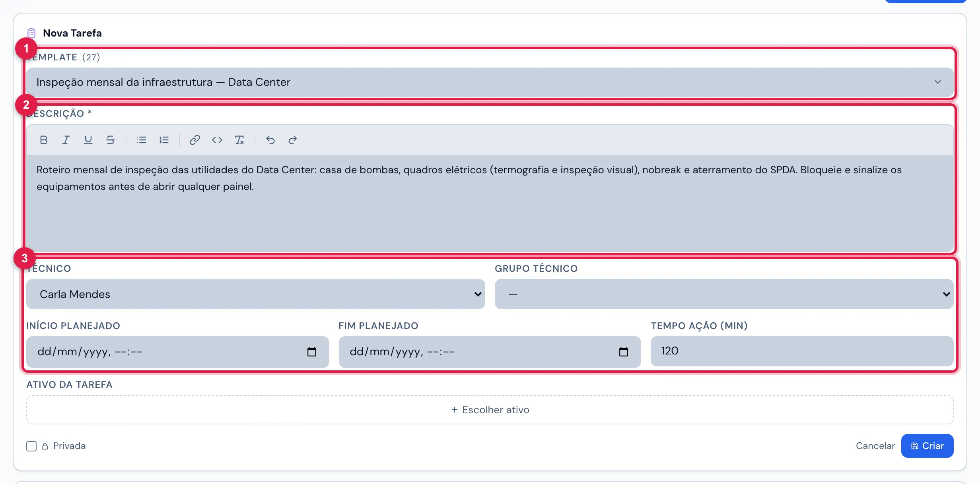Click the 'GRUPO TÉCNICO' label

point(536,269)
